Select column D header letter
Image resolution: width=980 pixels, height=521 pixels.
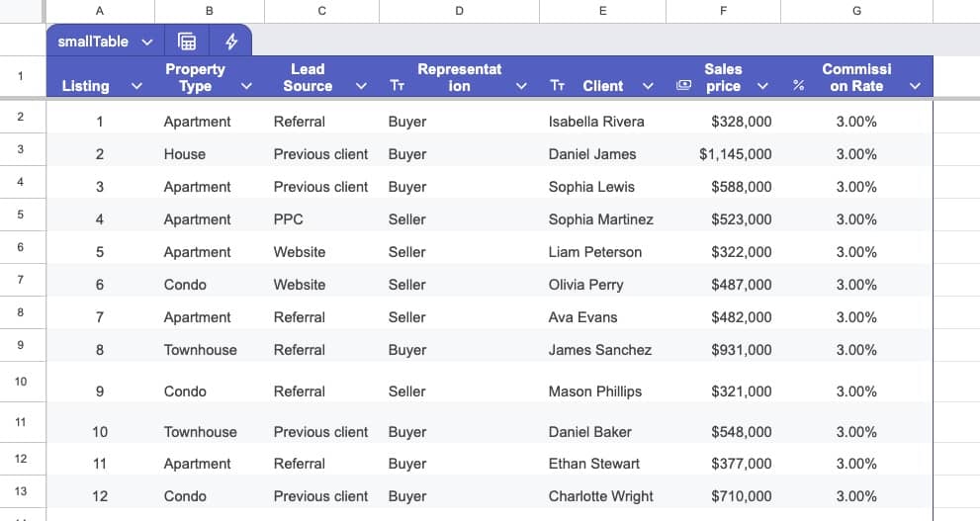(459, 11)
